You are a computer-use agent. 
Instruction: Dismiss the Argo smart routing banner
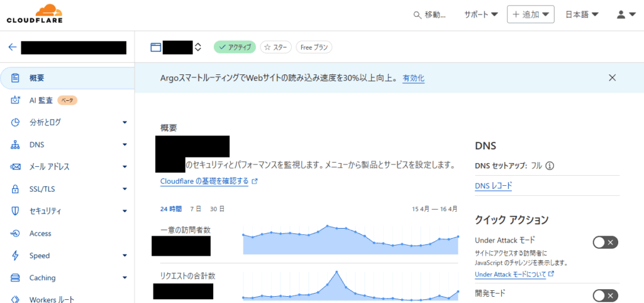pyautogui.click(x=612, y=77)
